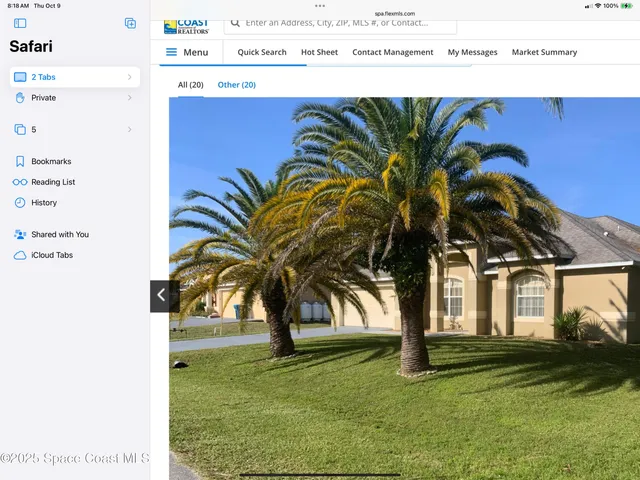This screenshot has height=480, width=640.
Task: Go to Contact Management
Action: [392, 52]
